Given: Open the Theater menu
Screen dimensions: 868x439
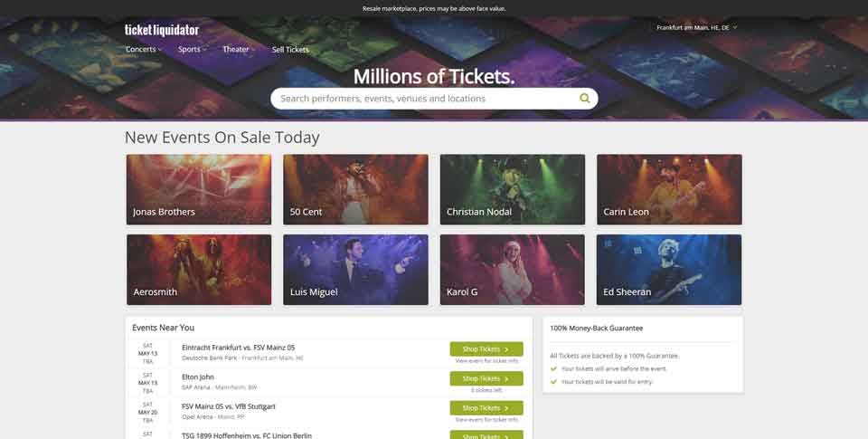Looking at the screenshot, I should point(239,50).
